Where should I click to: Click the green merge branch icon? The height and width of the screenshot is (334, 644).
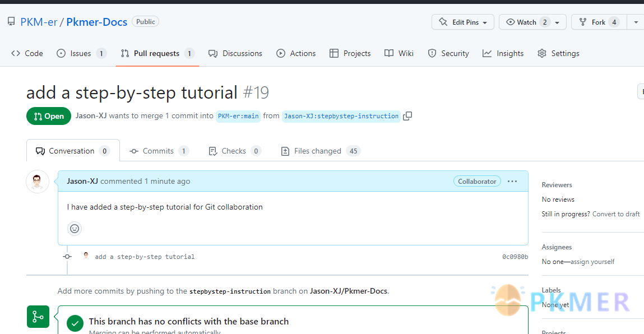point(38,317)
